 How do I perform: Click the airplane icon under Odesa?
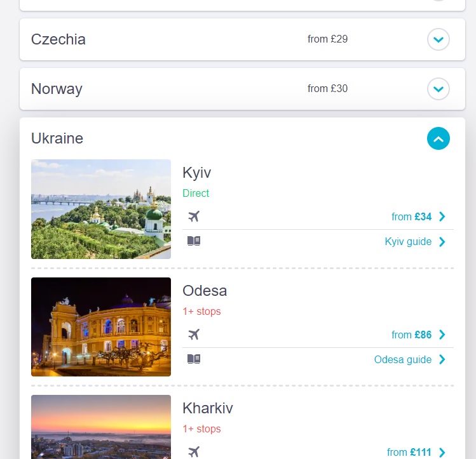tap(194, 335)
